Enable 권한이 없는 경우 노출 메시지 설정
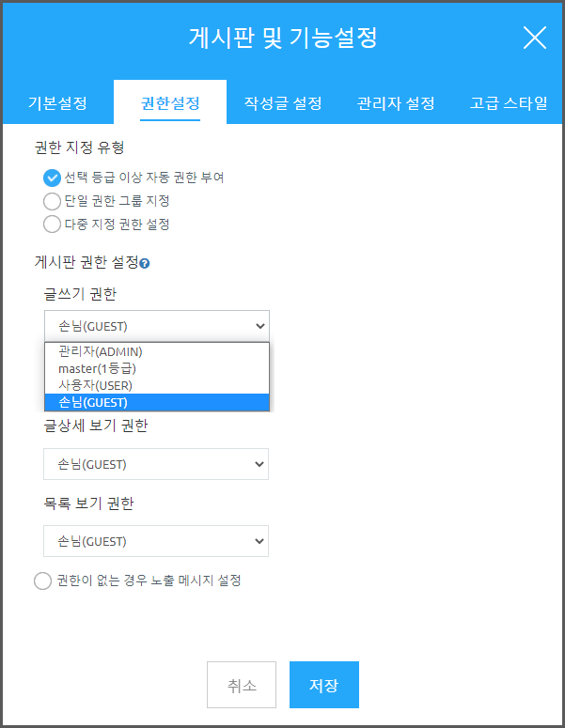Viewport: 565px width, 728px height. point(42,581)
